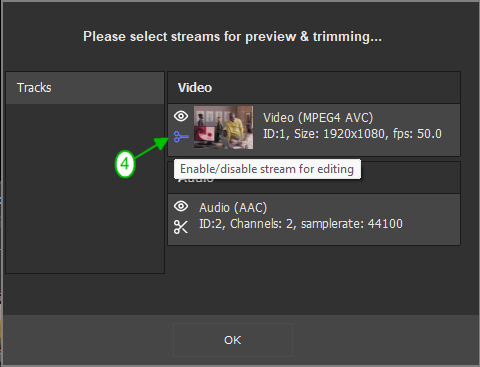Select the Video (MPEG4 AVC) label
Image resolution: width=480 pixels, height=367 pixels.
point(318,118)
